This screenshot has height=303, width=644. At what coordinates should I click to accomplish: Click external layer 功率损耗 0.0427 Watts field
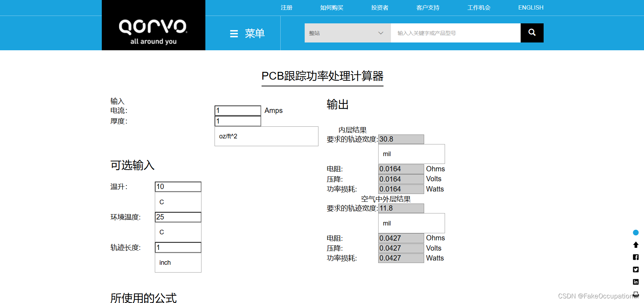tap(401, 258)
